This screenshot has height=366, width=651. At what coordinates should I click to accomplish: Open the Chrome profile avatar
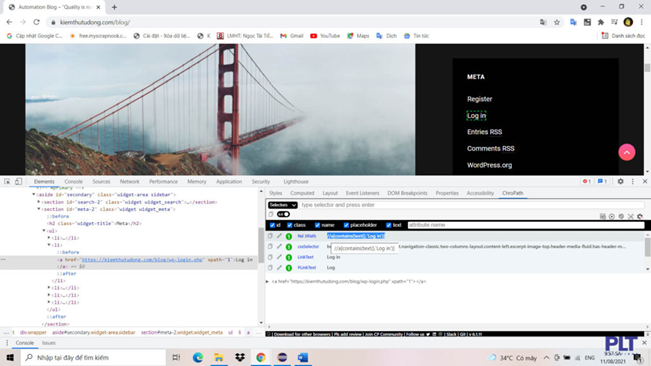[628, 22]
